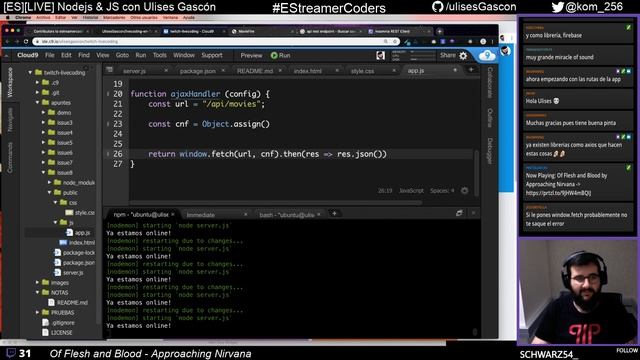This screenshot has width=640, height=360.
Task: Expand the demo folder
Action: click(43, 112)
